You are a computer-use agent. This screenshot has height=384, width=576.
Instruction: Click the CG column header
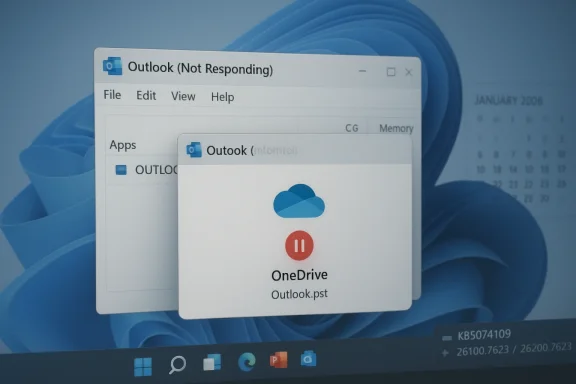point(352,128)
